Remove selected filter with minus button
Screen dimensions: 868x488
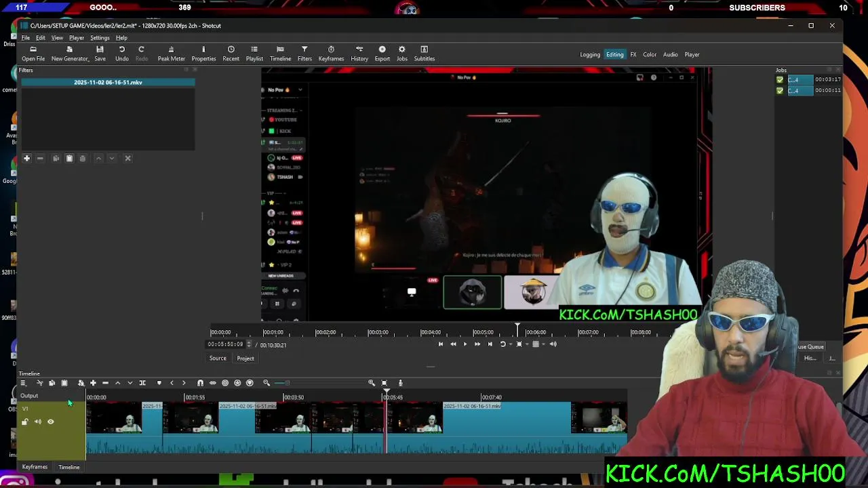point(40,158)
